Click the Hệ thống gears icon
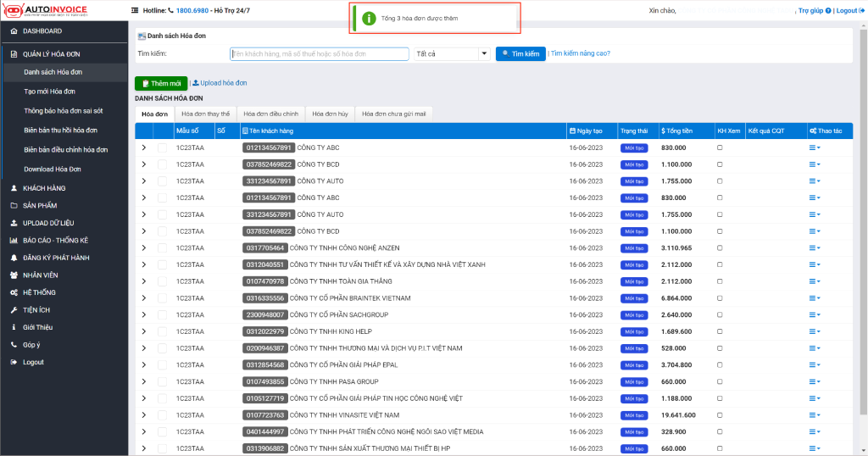Viewport: 868px width, 456px height. click(14, 292)
